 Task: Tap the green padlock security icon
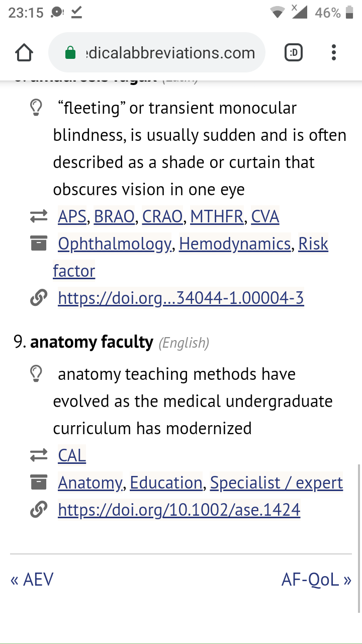[x=71, y=52]
